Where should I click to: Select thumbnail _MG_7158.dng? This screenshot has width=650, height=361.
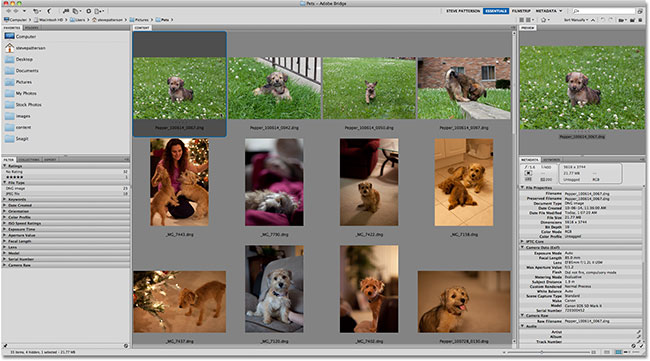pyautogui.click(x=464, y=182)
